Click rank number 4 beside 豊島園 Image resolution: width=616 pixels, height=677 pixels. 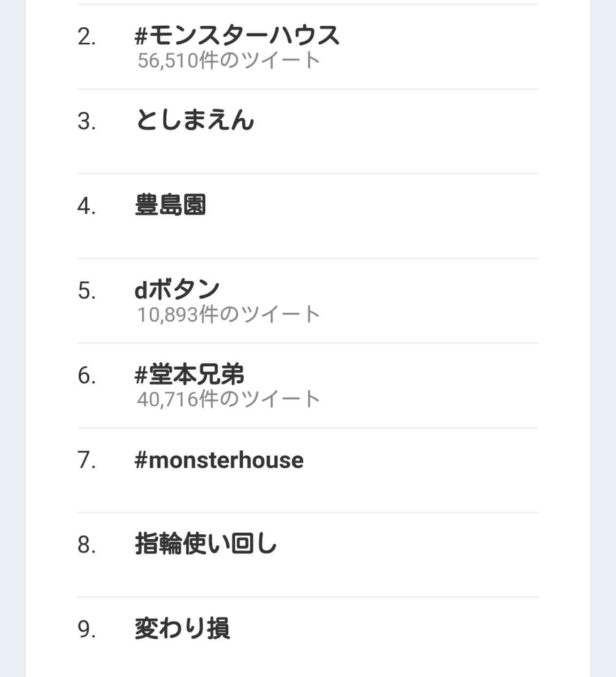(x=87, y=206)
